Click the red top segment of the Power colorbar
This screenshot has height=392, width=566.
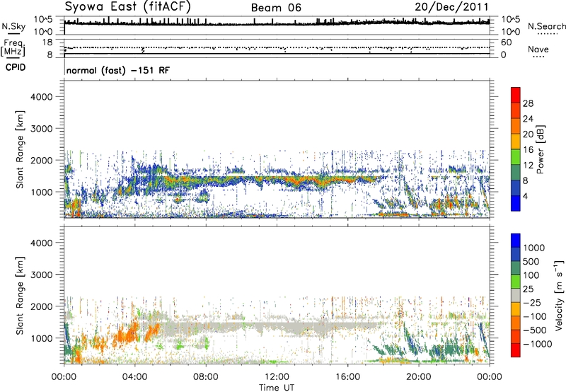click(516, 95)
